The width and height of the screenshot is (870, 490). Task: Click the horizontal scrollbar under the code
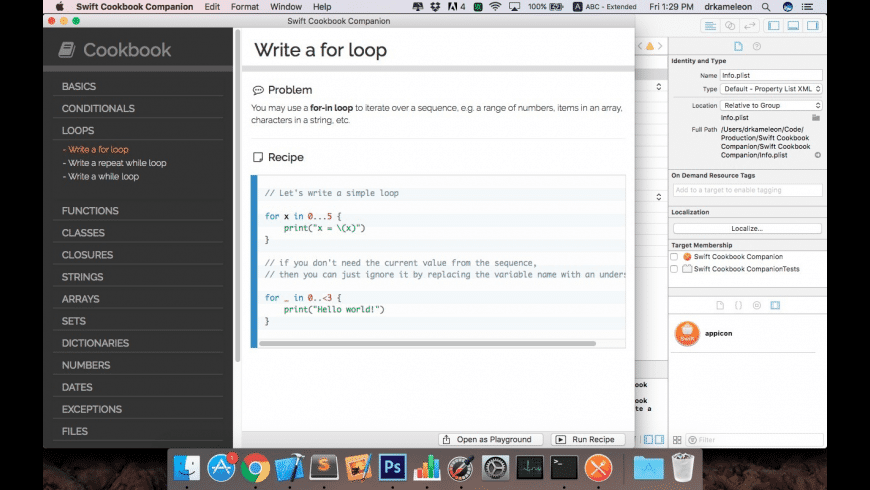[427, 343]
